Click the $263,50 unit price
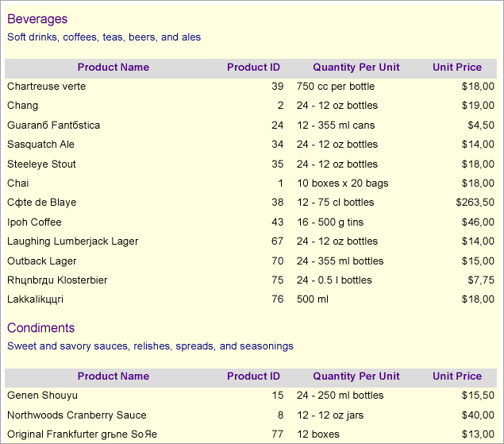This screenshot has width=504, height=444. pos(475,203)
